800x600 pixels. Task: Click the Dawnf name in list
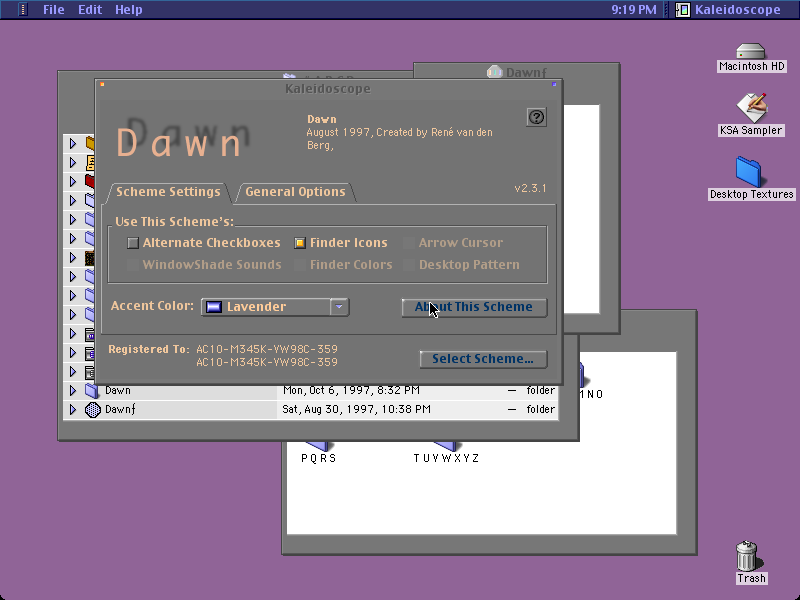pos(120,410)
